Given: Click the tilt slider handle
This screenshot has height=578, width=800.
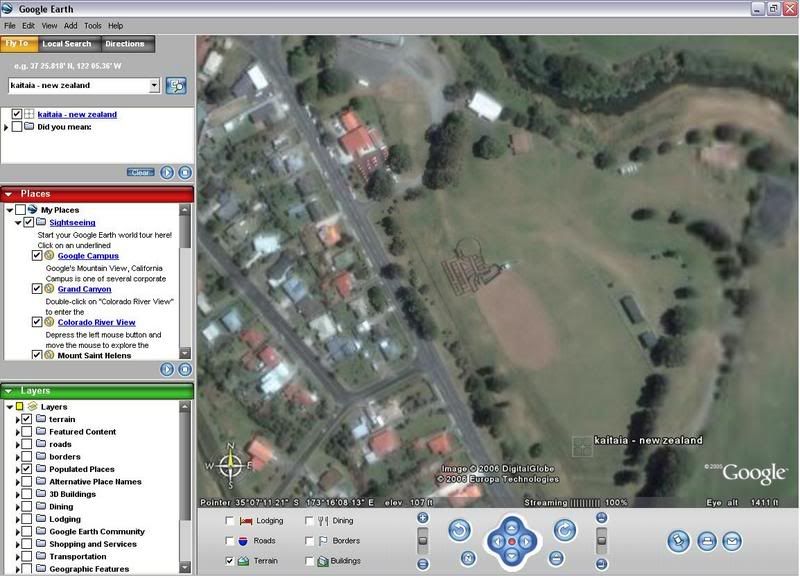Looking at the screenshot, I should (602, 541).
